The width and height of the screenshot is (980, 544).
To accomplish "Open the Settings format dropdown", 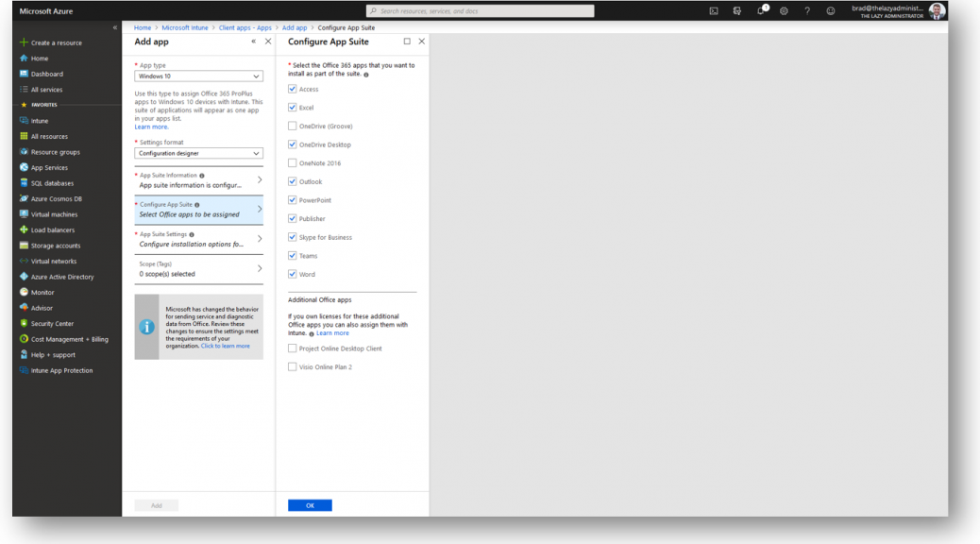I will pyautogui.click(x=199, y=153).
